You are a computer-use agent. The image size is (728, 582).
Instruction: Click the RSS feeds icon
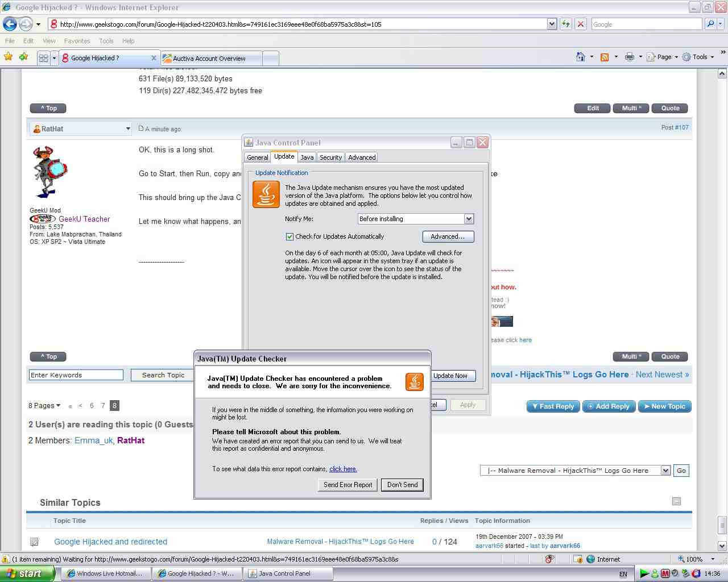605,57
